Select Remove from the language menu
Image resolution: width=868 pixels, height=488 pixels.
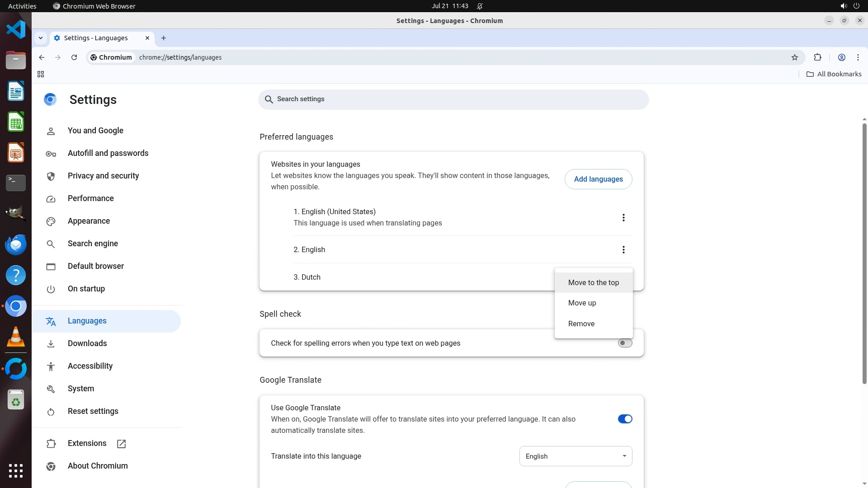pyautogui.click(x=581, y=324)
